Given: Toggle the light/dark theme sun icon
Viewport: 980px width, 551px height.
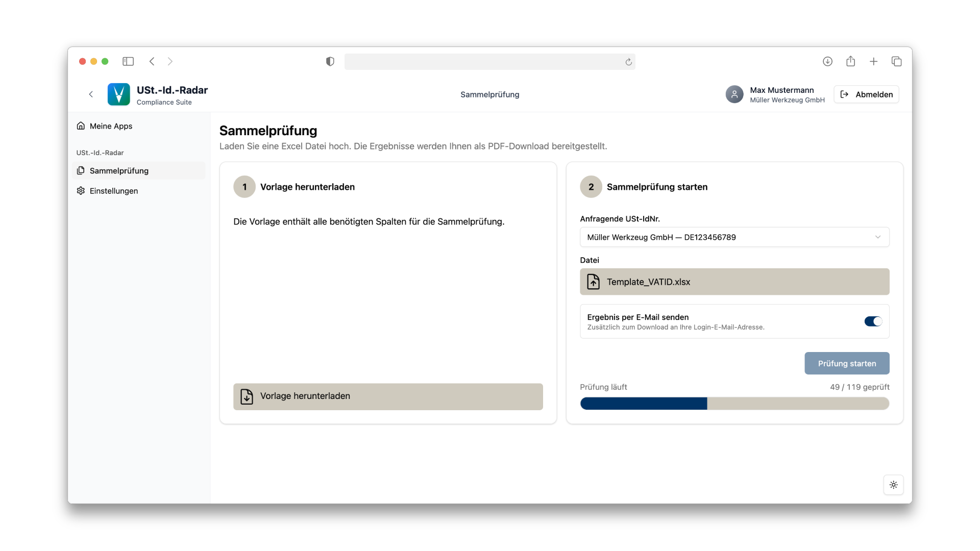Looking at the screenshot, I should pos(893,485).
